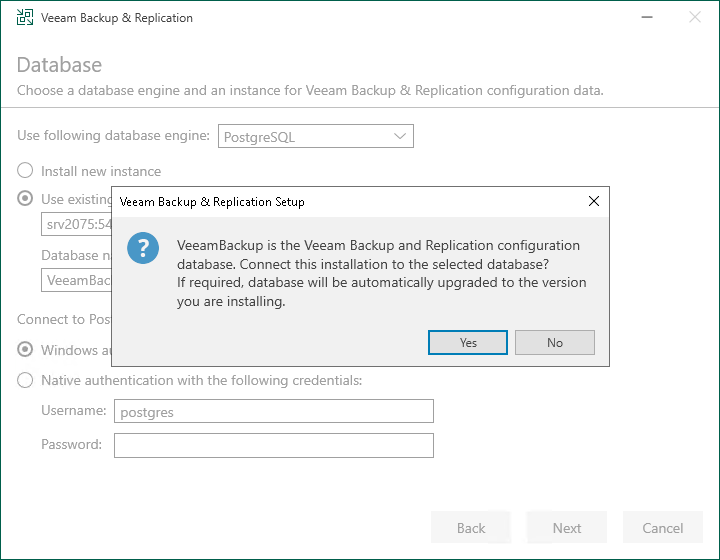Close the Setup dialog with X
Image resolution: width=720 pixels, height=560 pixels.
594,201
